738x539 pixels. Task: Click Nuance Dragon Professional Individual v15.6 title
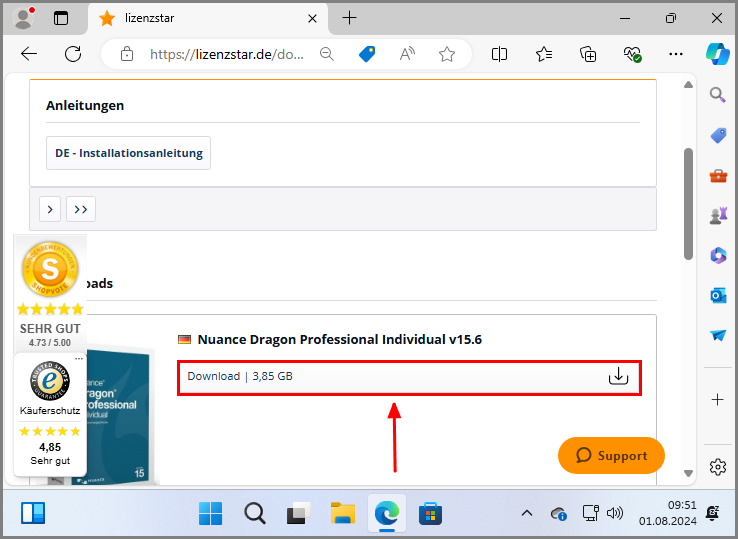(339, 339)
